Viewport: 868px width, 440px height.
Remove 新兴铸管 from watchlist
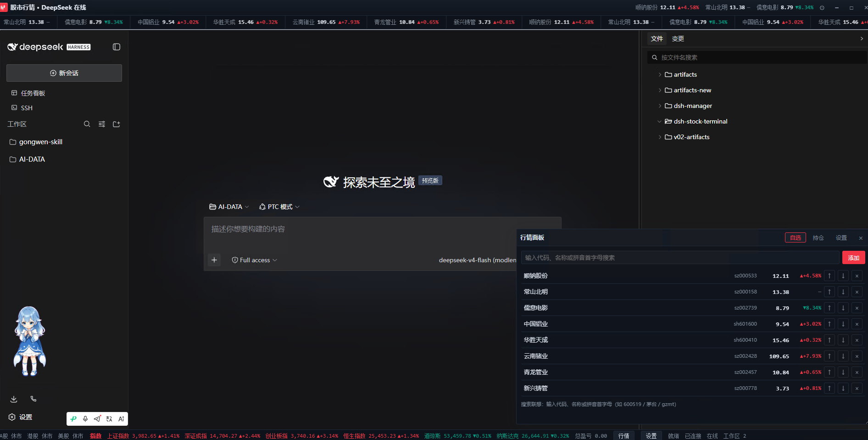(857, 389)
